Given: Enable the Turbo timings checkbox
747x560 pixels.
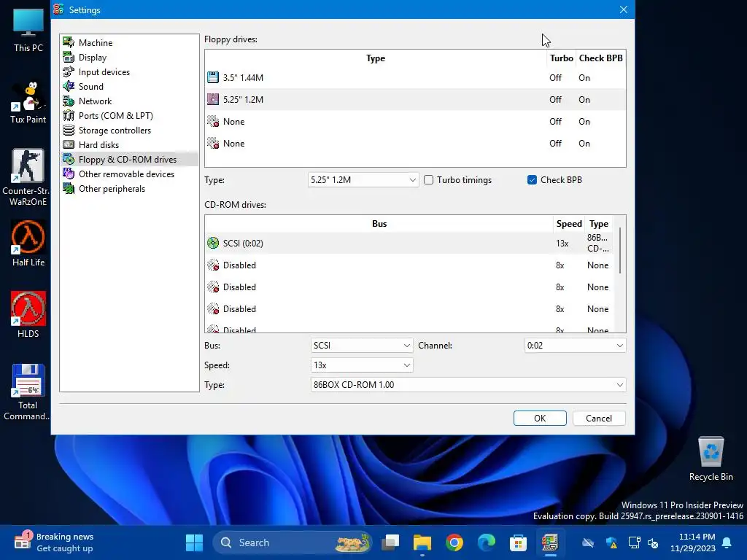Looking at the screenshot, I should (x=429, y=180).
